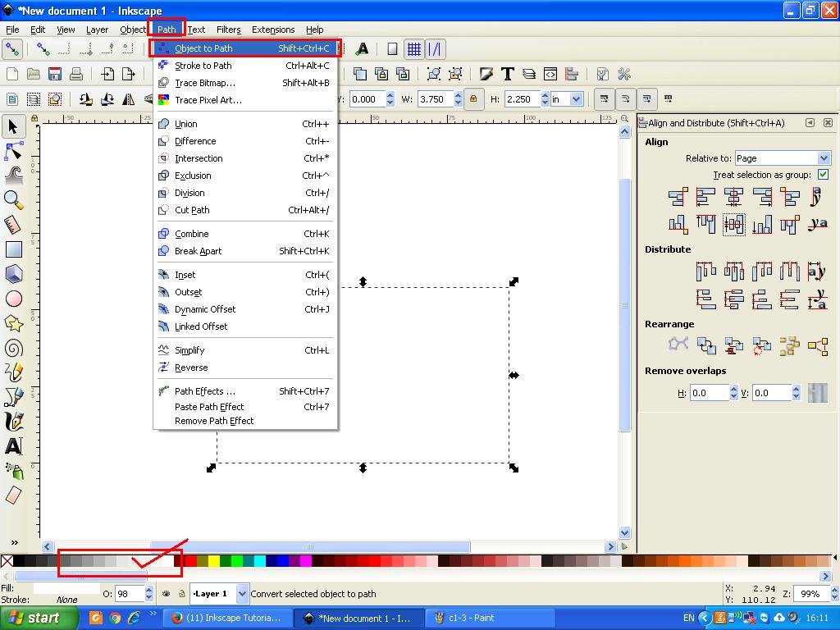The image size is (840, 630).
Task: Pick the cyan palette swatch
Action: coord(260,561)
